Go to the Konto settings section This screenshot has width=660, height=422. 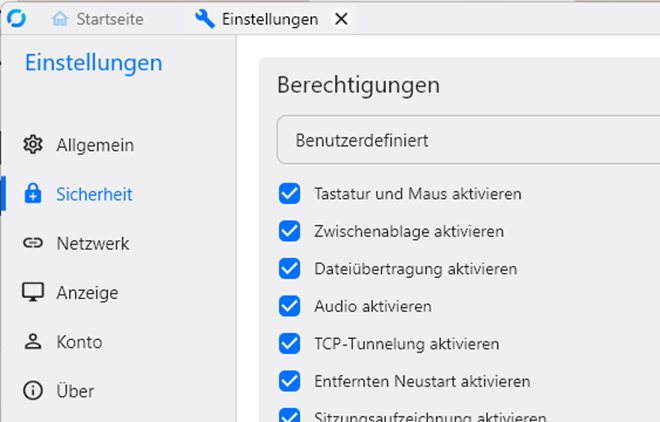coord(79,342)
